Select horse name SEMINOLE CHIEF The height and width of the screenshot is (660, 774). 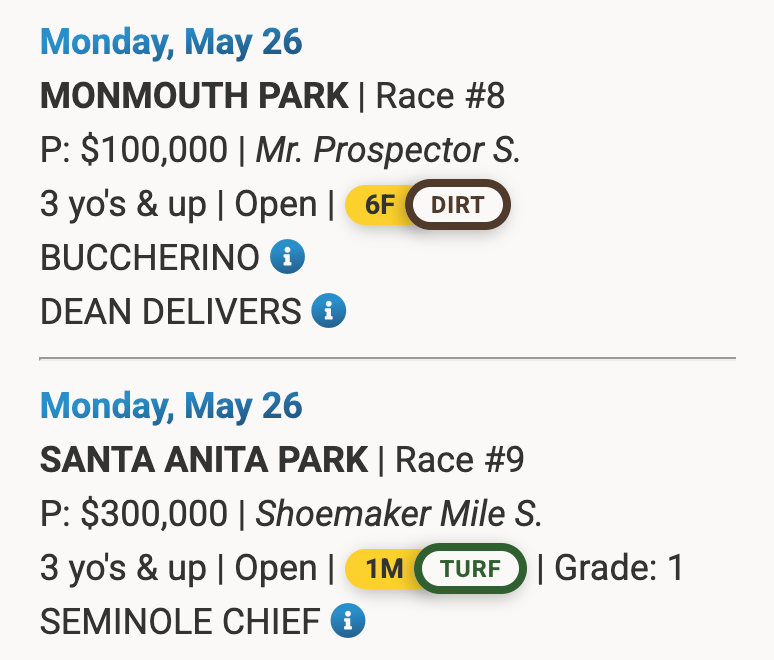[180, 621]
